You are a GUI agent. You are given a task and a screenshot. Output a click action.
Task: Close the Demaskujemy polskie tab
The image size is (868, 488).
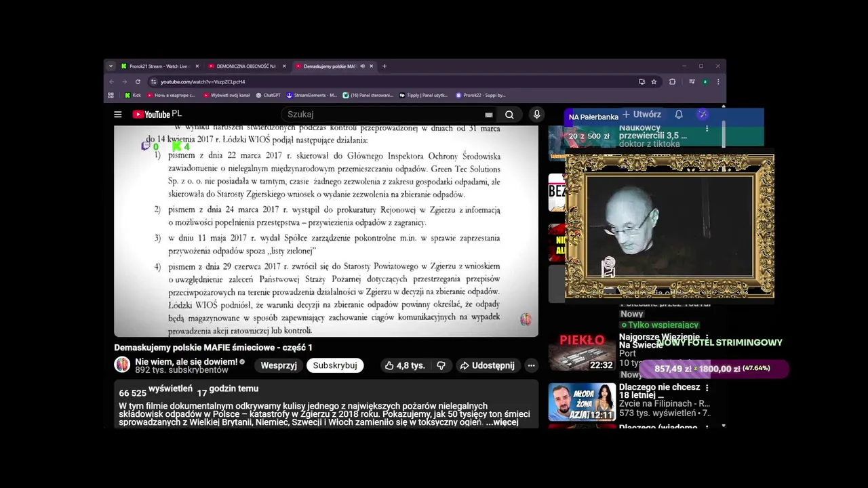[x=371, y=66]
